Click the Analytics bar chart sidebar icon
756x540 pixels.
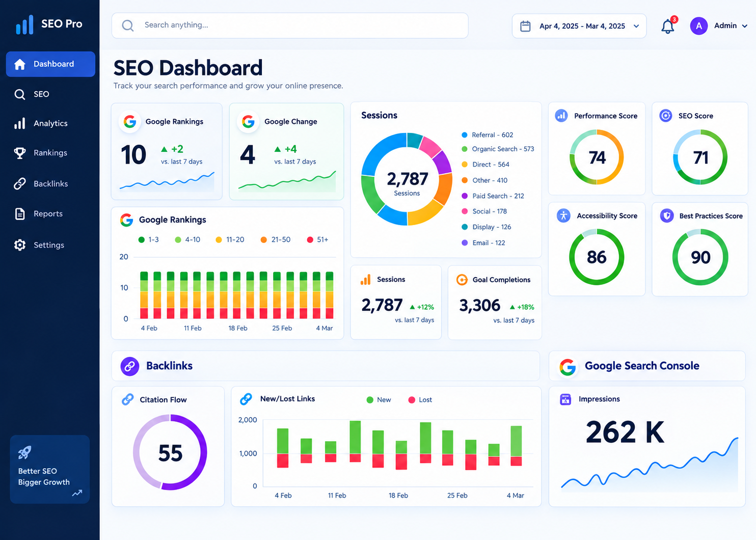tap(20, 123)
